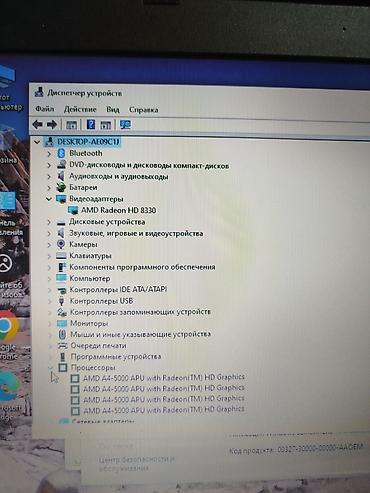Click the properties panel toolbar icon

(x=106, y=125)
